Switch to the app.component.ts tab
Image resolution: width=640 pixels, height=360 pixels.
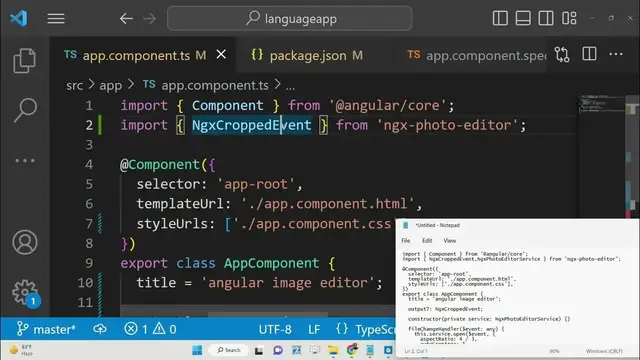[136, 55]
